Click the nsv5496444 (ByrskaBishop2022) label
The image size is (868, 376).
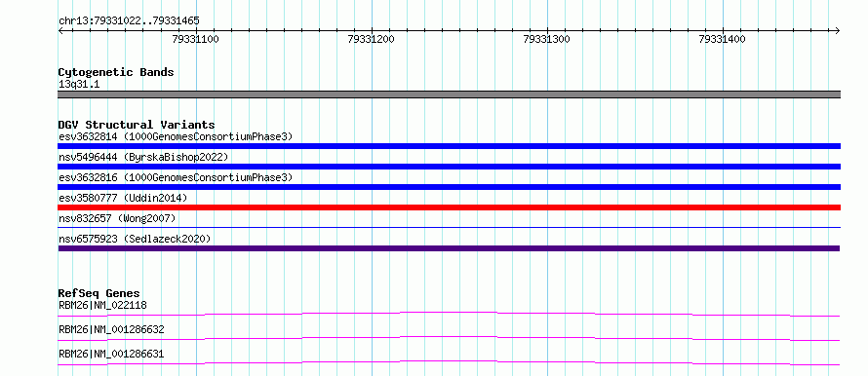(143, 157)
